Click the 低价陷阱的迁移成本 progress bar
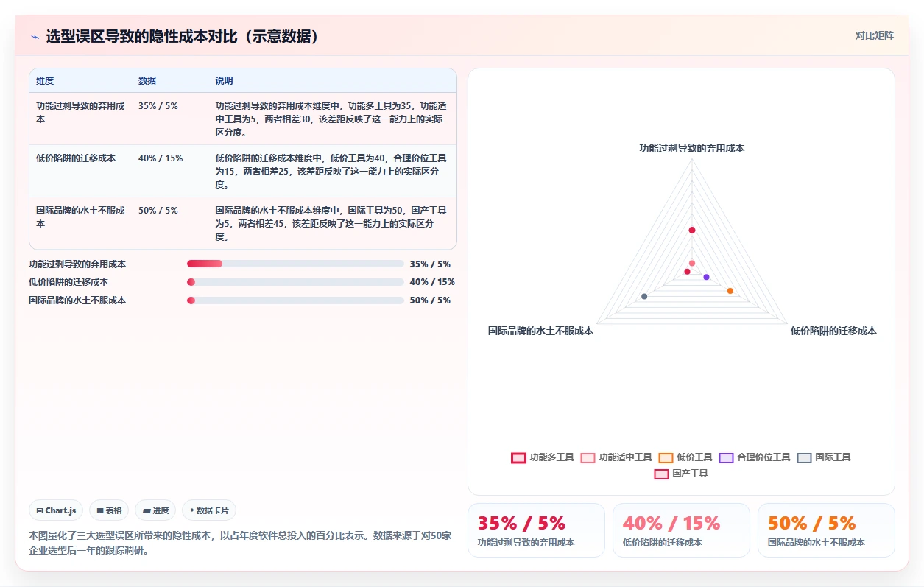The width and height of the screenshot is (924, 587). tap(295, 282)
